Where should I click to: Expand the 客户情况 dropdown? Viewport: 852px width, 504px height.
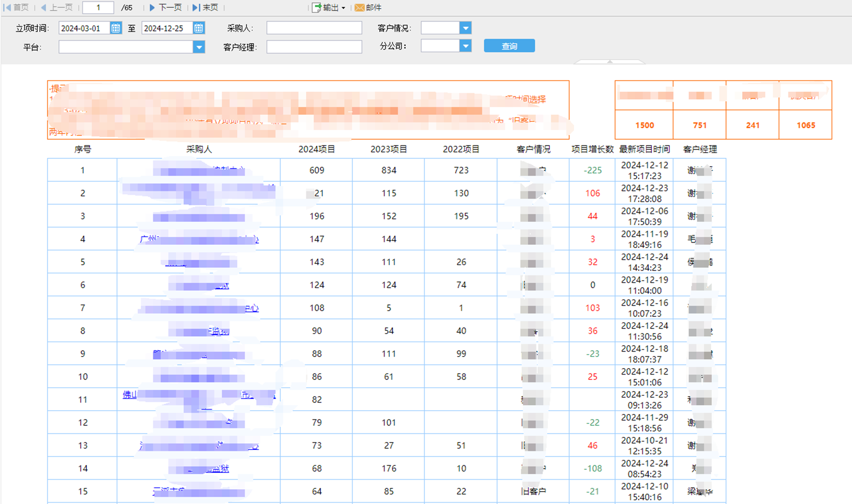pos(465,28)
